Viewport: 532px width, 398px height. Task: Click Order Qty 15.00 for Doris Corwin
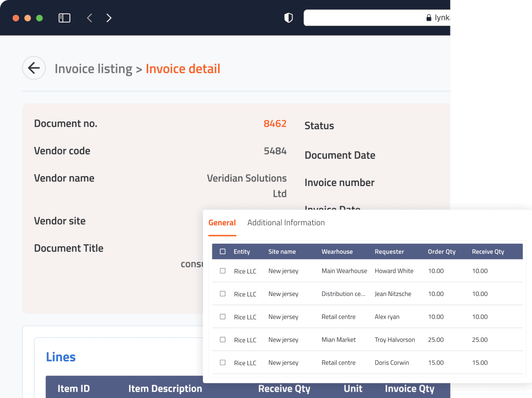[436, 363]
